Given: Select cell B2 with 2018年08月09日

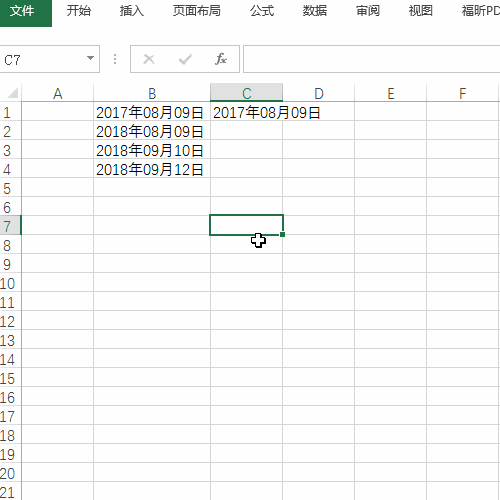Looking at the screenshot, I should [x=152, y=131].
